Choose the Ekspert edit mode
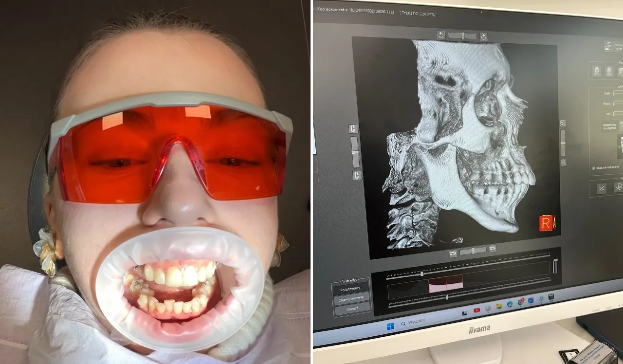Image resolution: width=623 pixels, height=364 pixels. (353, 309)
